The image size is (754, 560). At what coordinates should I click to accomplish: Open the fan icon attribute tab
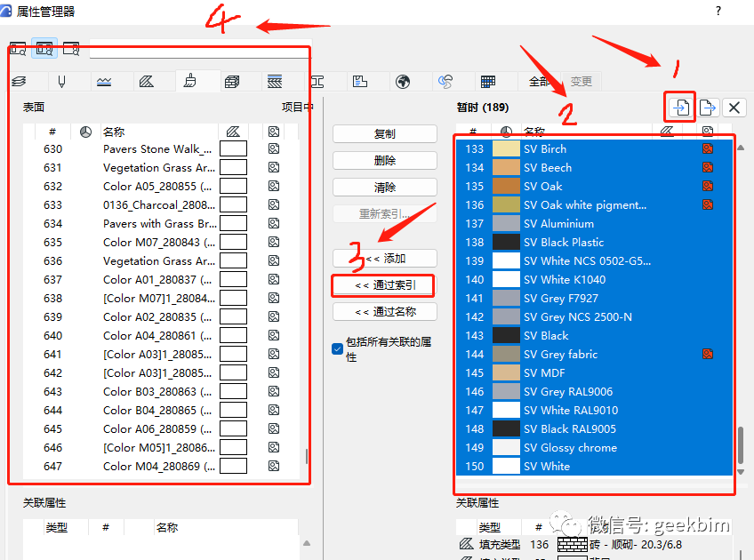click(x=445, y=82)
